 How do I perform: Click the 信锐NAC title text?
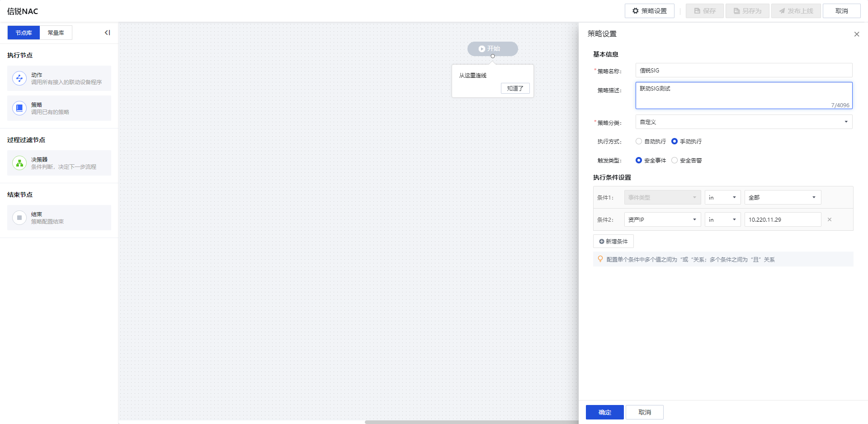(x=23, y=11)
